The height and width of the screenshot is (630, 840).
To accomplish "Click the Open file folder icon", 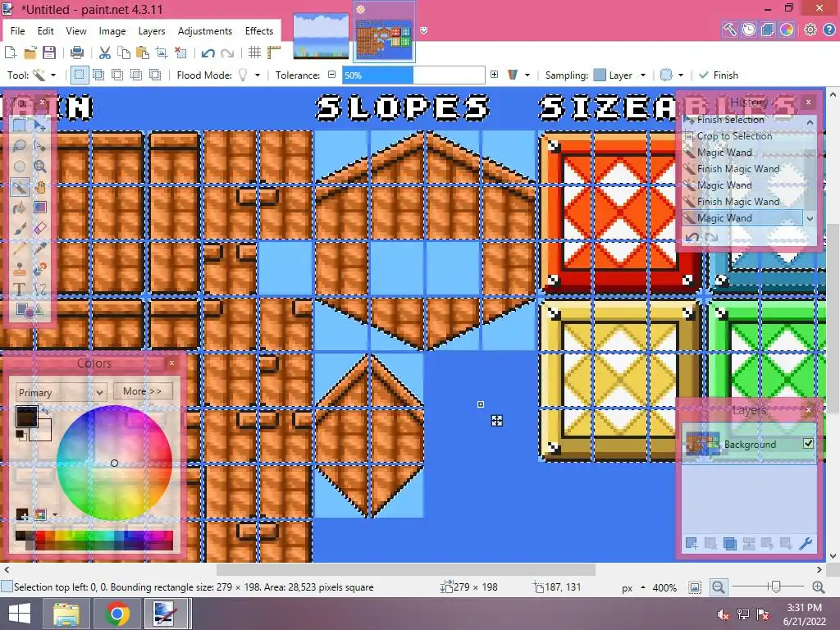I will [x=30, y=52].
